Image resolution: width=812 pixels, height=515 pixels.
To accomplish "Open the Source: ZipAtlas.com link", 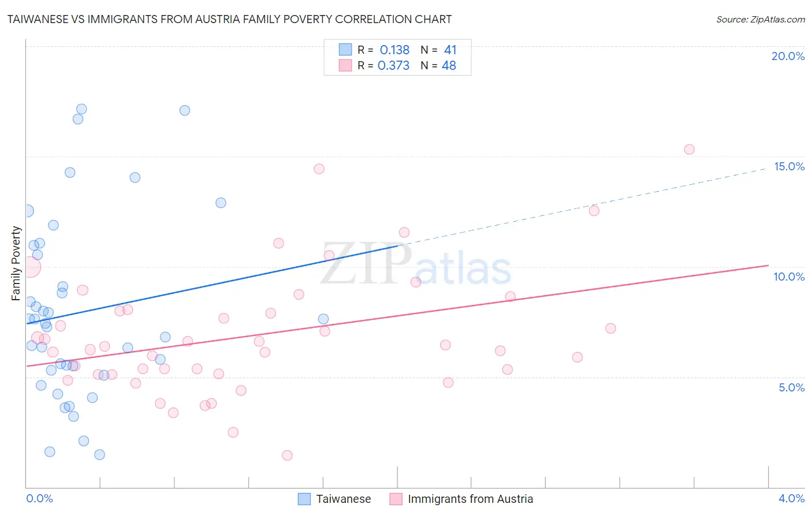I will pos(761,20).
